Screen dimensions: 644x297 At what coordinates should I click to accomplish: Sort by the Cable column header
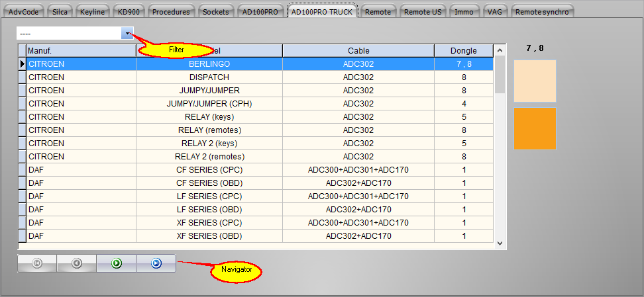pyautogui.click(x=358, y=51)
